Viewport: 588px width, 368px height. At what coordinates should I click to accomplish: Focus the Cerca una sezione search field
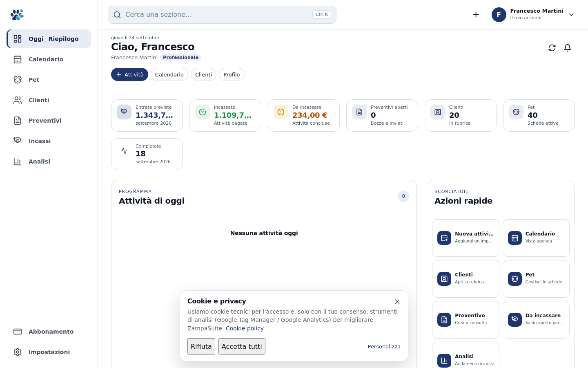[x=222, y=15]
